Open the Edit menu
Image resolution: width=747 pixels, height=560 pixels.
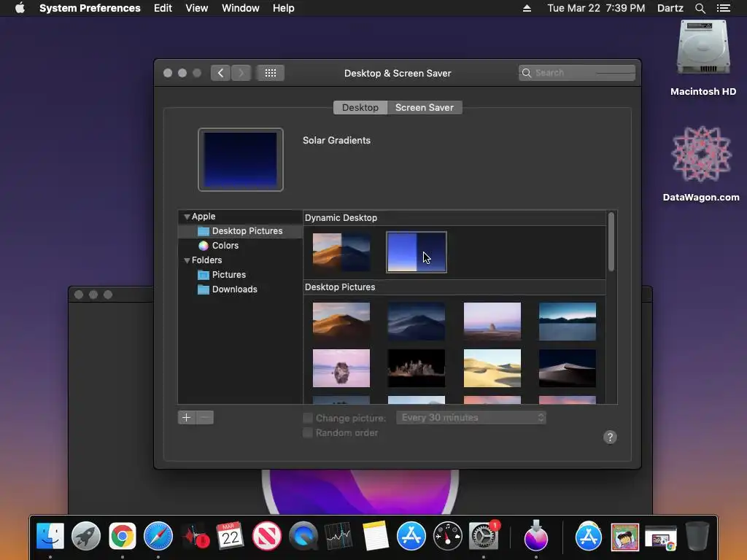(x=163, y=8)
